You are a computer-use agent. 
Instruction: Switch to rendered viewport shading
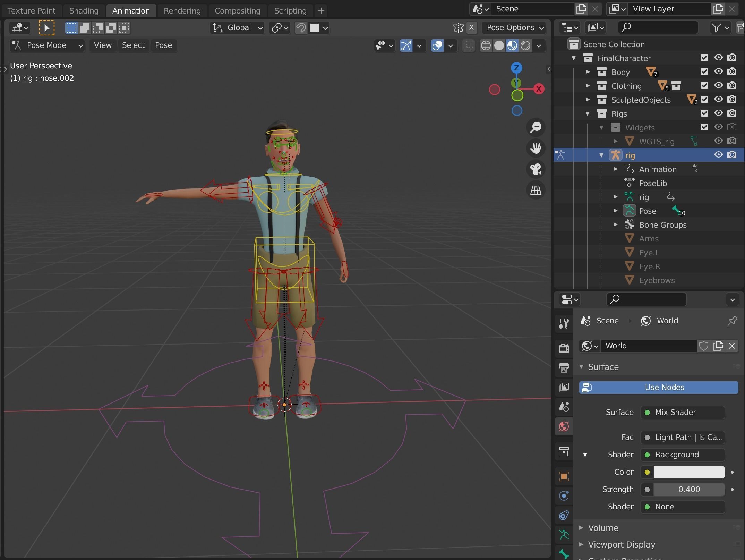525,45
